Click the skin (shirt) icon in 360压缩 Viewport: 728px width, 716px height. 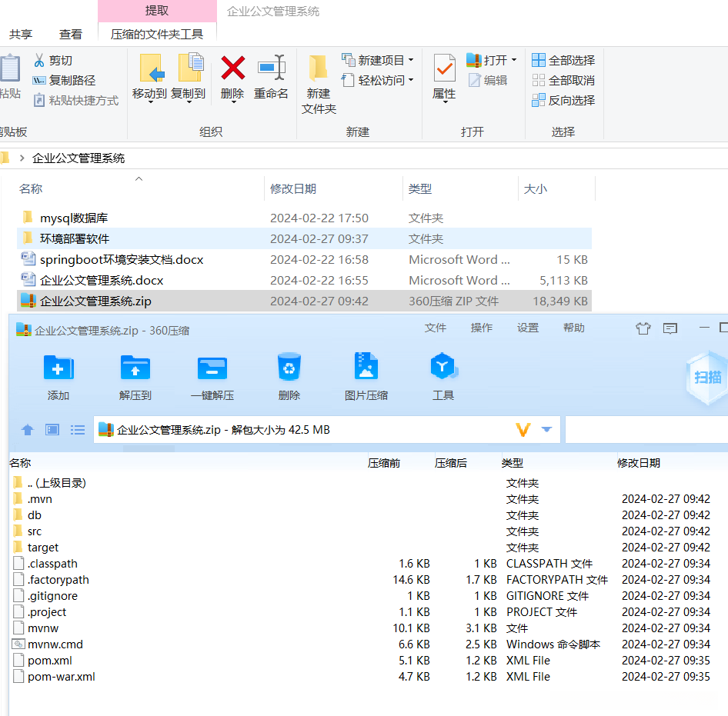[643, 328]
